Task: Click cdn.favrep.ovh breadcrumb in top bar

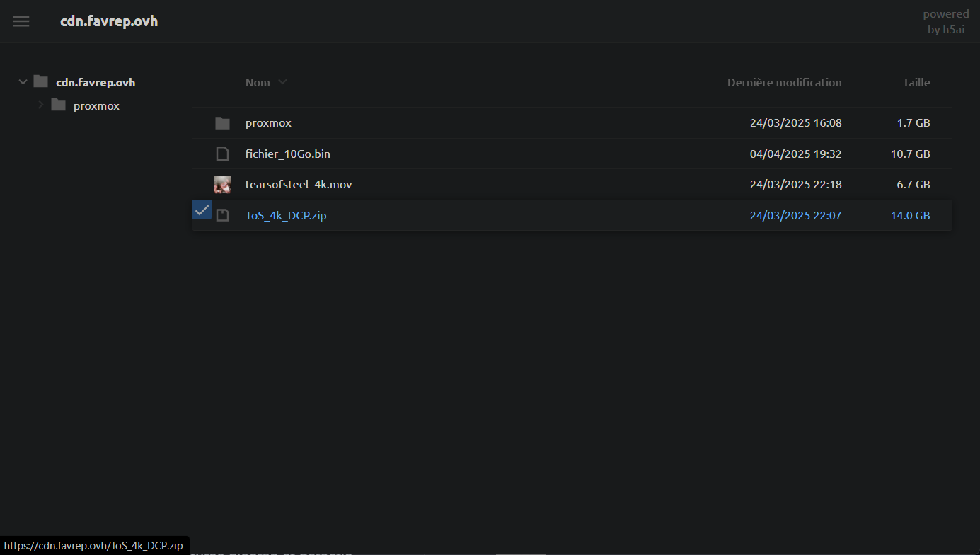Action: click(109, 21)
